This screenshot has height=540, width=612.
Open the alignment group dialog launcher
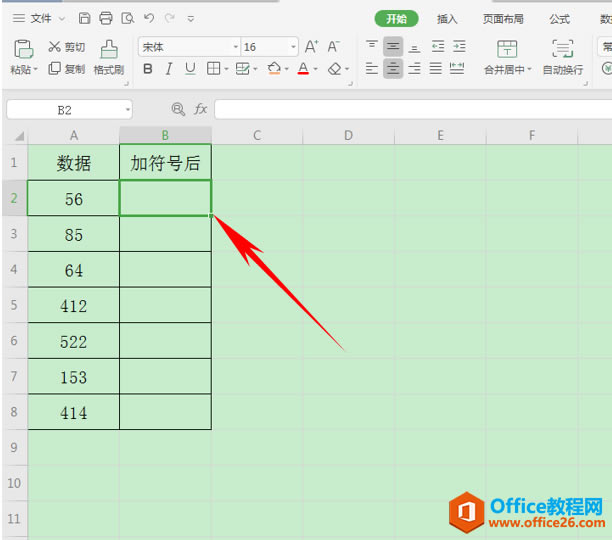(x=585, y=83)
